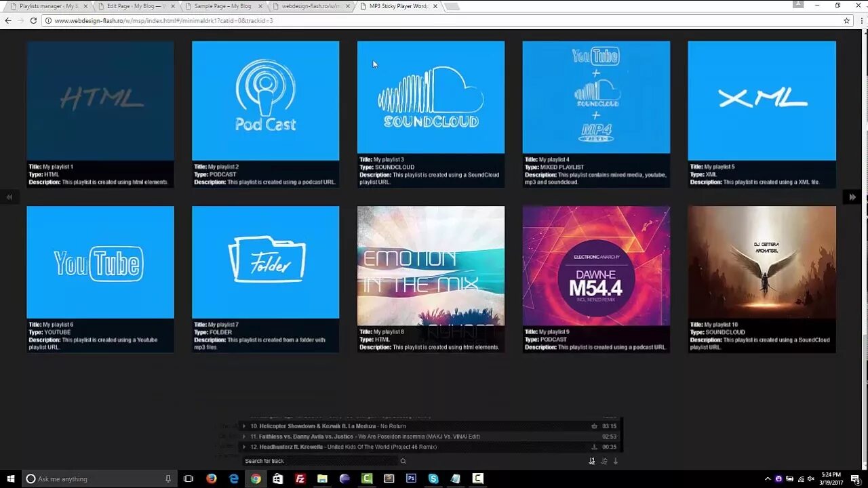The image size is (868, 488).
Task: Switch to the Sample Page - My Blog tab
Action: pyautogui.click(x=222, y=6)
